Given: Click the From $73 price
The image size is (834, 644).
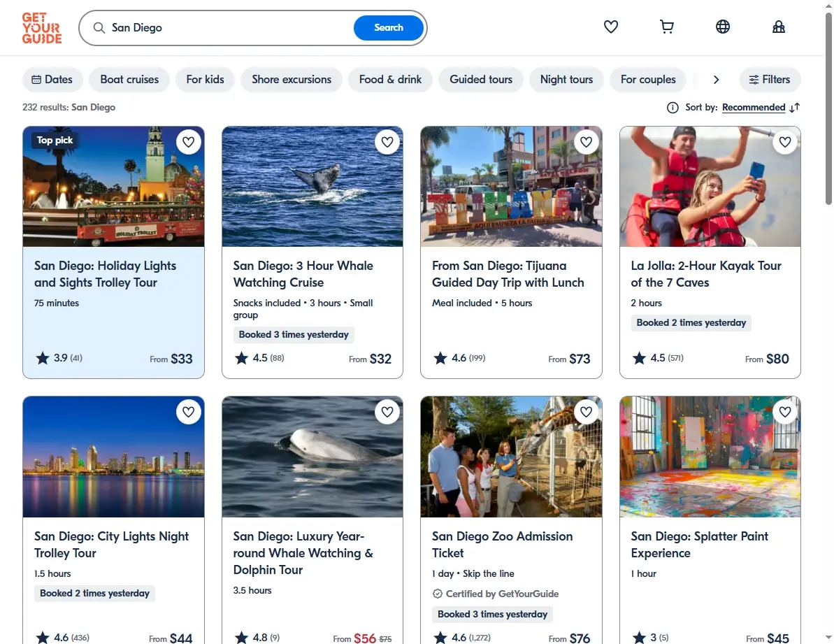Looking at the screenshot, I should [569, 359].
